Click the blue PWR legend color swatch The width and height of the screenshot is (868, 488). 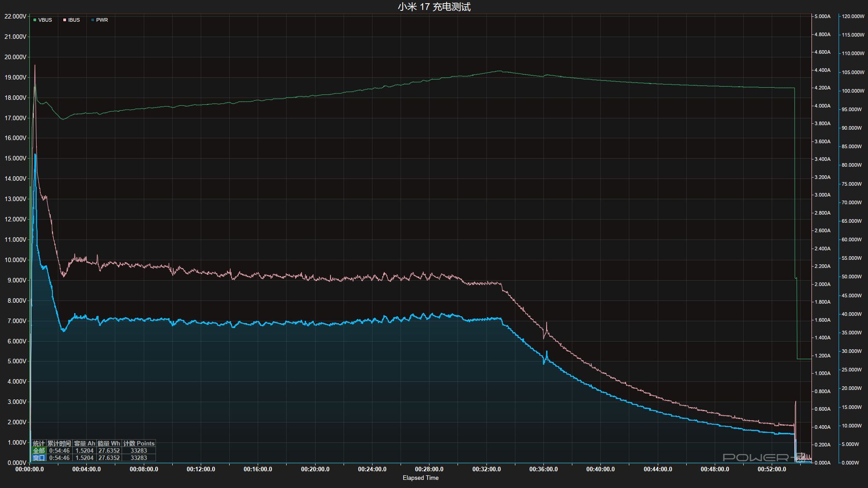93,20
